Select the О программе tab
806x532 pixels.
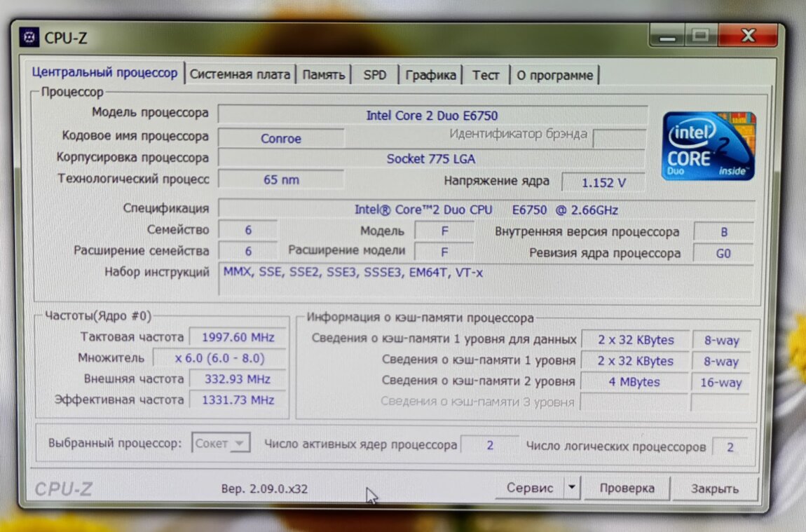(554, 75)
